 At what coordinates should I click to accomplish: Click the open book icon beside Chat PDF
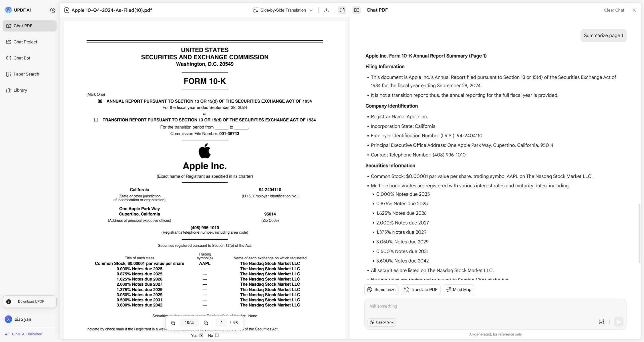pos(356,10)
